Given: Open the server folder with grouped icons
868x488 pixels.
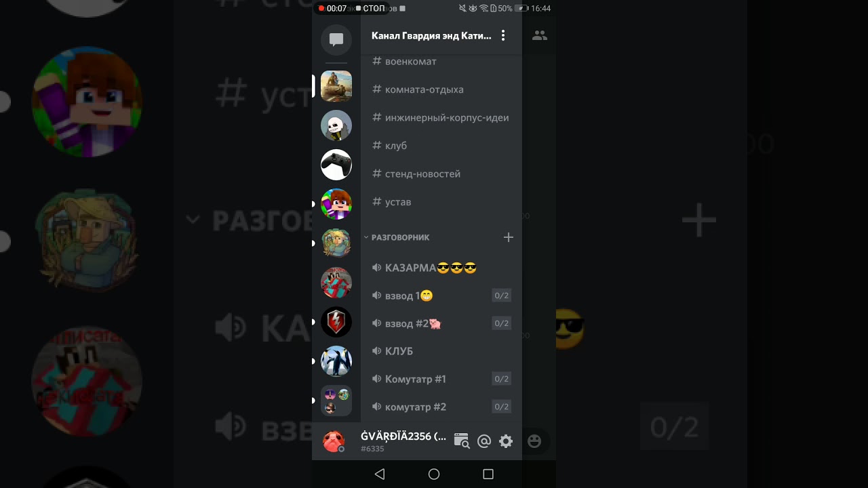Looking at the screenshot, I should [x=336, y=401].
